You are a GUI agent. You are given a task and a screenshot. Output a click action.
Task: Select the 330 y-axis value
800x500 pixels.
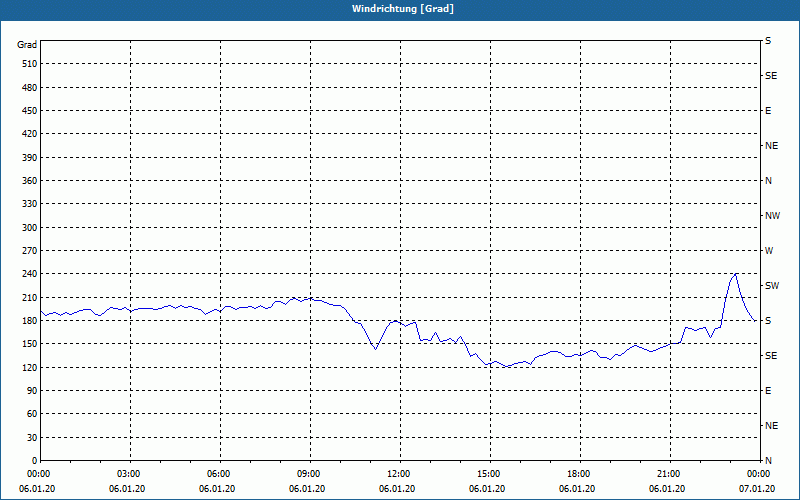[x=30, y=204]
